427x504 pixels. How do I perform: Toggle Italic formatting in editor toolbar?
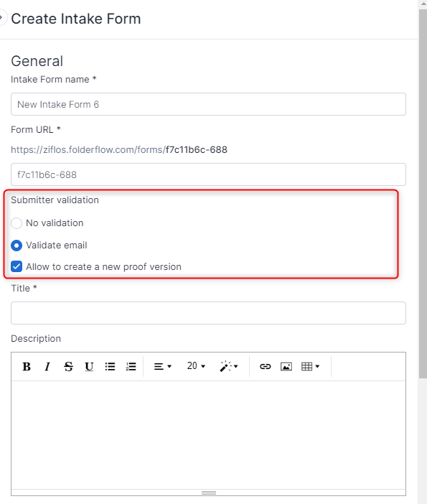tap(47, 366)
